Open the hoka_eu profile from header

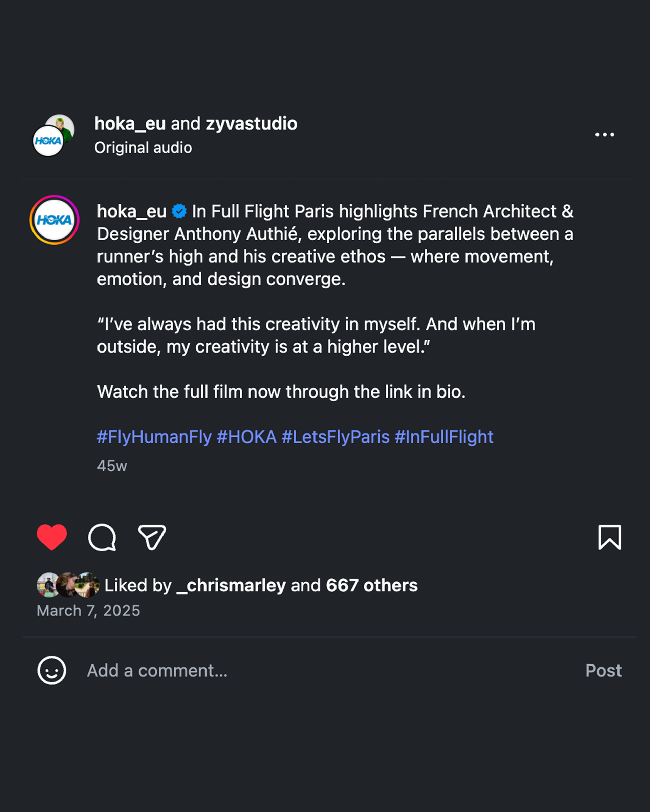130,123
